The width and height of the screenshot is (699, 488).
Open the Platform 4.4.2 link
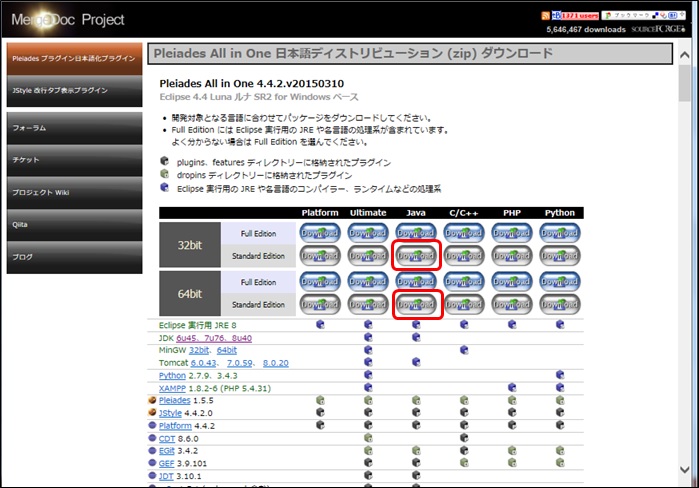pyautogui.click(x=175, y=426)
